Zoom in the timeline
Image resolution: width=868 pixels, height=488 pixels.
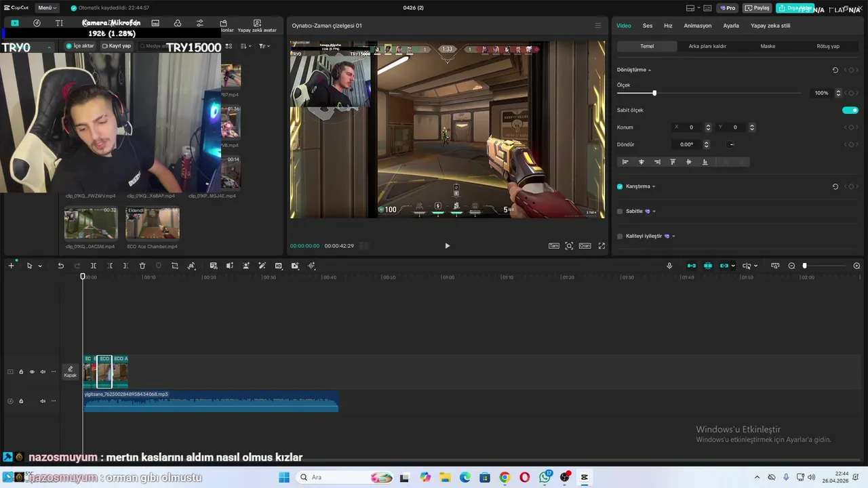[856, 266]
